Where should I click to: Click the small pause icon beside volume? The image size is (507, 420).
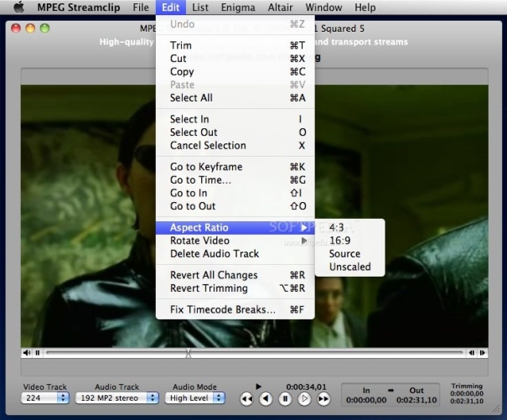pyautogui.click(x=38, y=353)
